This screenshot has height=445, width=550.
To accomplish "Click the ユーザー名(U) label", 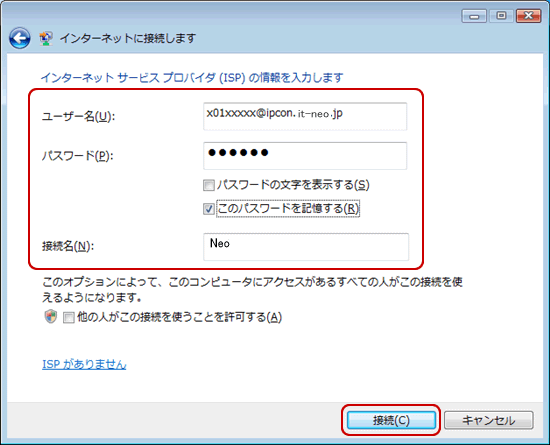I will click(x=79, y=116).
